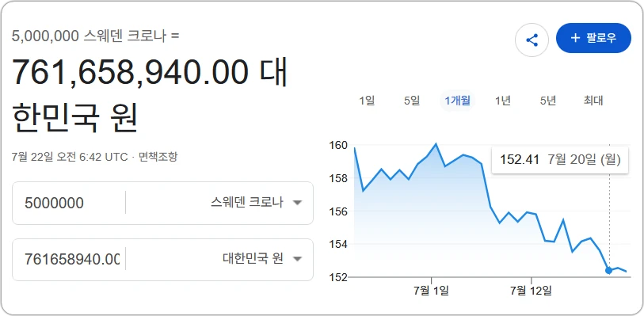Click the arrow beside 스웨덴 크로나

298,203
